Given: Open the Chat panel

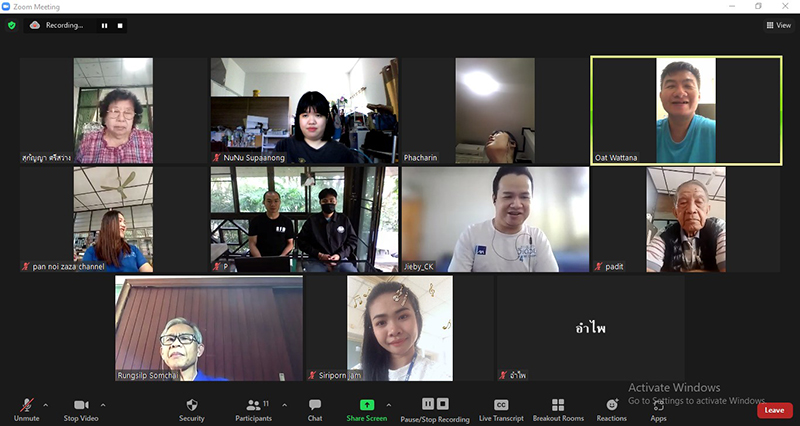Looking at the screenshot, I should pyautogui.click(x=315, y=410).
